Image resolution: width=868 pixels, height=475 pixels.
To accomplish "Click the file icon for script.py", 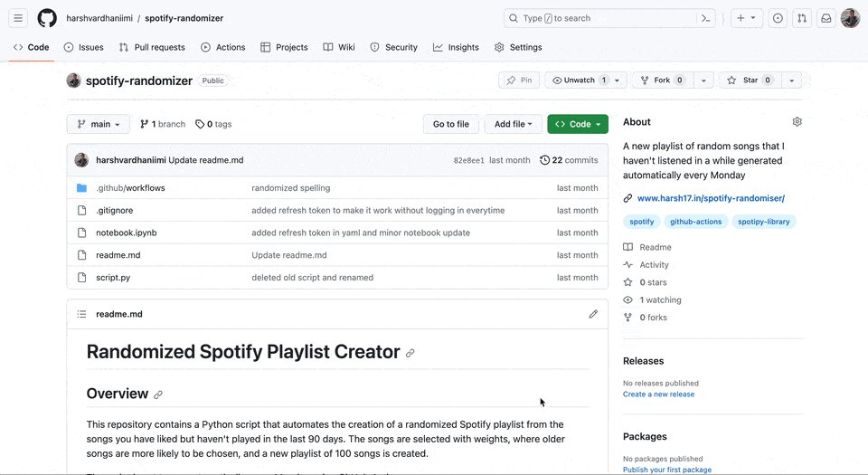I will (82, 278).
